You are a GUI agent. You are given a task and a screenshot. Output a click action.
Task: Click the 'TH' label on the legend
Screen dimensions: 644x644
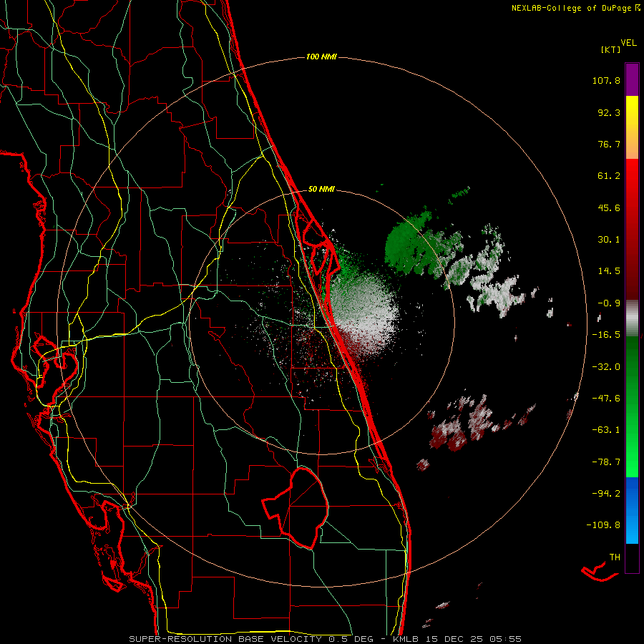(615, 557)
